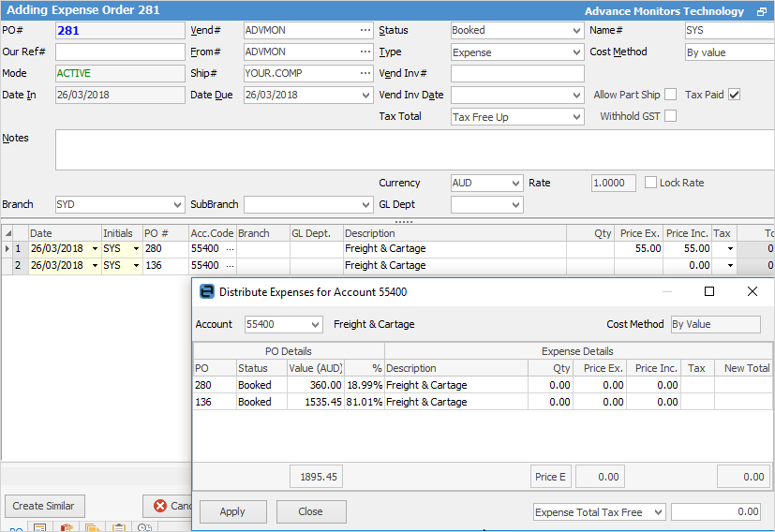Click the Create Similar button
The height and width of the screenshot is (532, 775).
click(x=44, y=506)
